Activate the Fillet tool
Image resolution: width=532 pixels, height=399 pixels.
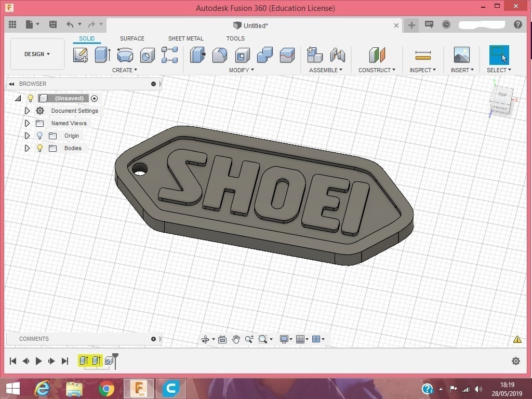click(x=220, y=55)
